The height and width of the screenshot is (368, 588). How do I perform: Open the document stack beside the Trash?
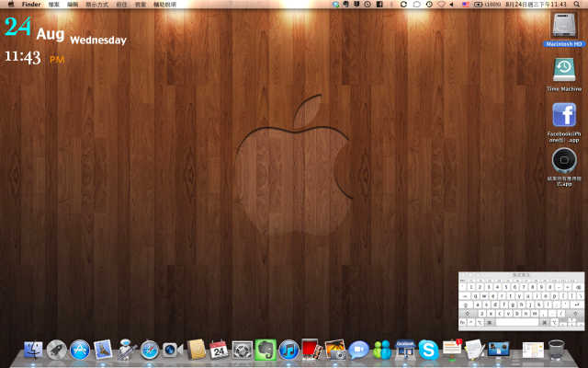coord(533,350)
